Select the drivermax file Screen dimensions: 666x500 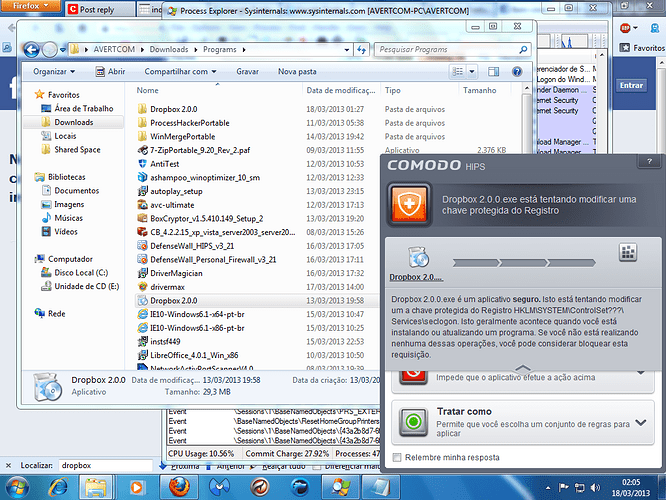pos(167,287)
